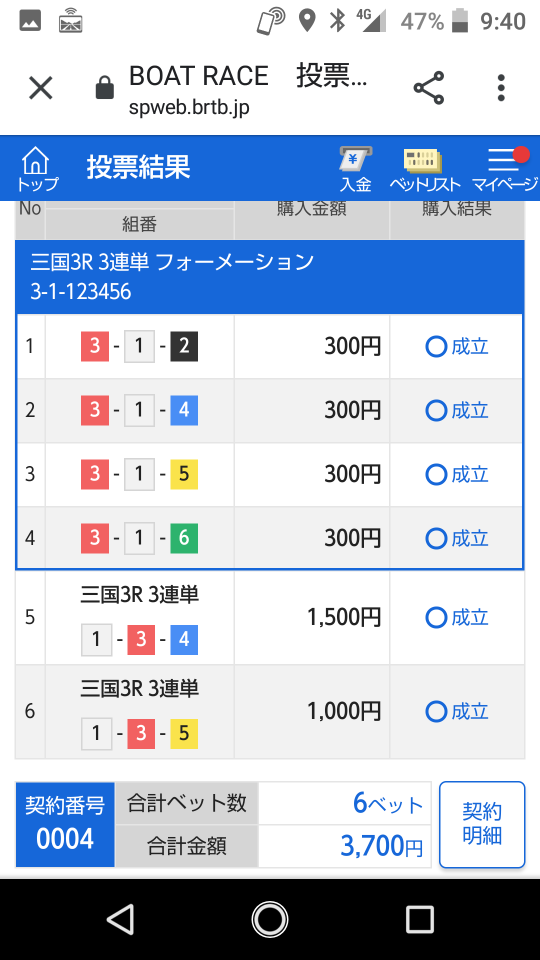
Task: Tap Android recent apps square button
Action: pos(420,919)
